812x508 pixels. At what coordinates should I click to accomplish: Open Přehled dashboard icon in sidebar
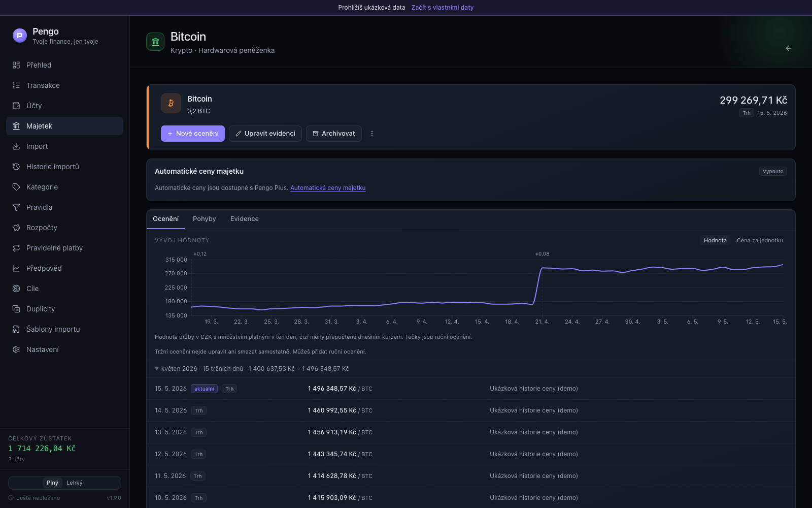point(16,65)
